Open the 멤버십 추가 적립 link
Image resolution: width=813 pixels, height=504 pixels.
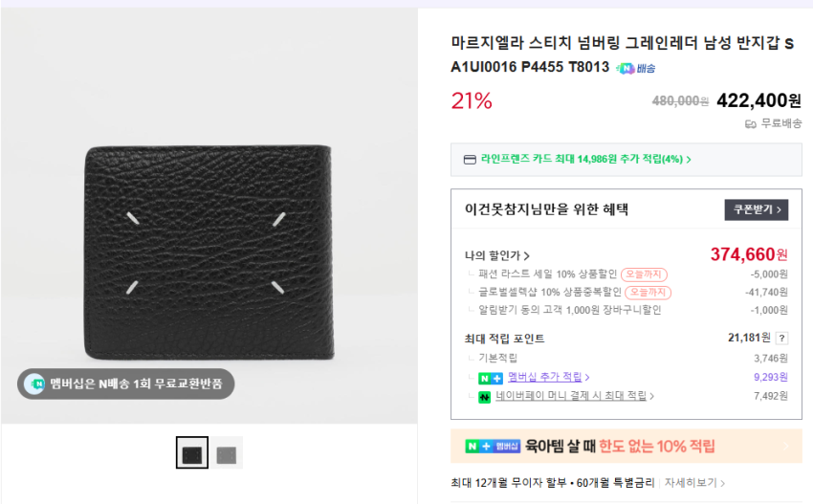[x=548, y=378]
